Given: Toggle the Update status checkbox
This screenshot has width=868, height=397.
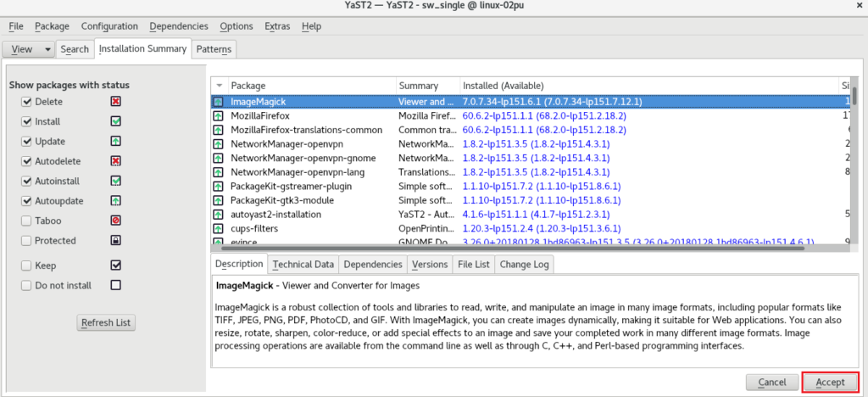Looking at the screenshot, I should click(26, 142).
